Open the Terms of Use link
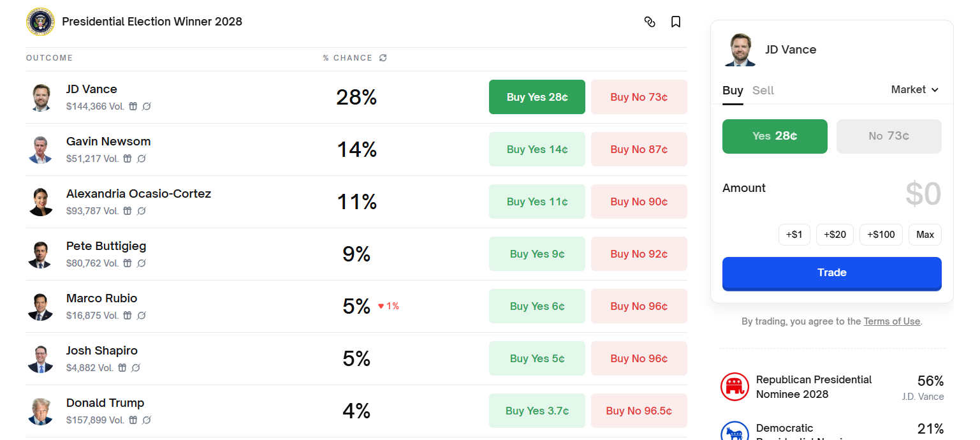This screenshot has width=980, height=440. [x=891, y=321]
